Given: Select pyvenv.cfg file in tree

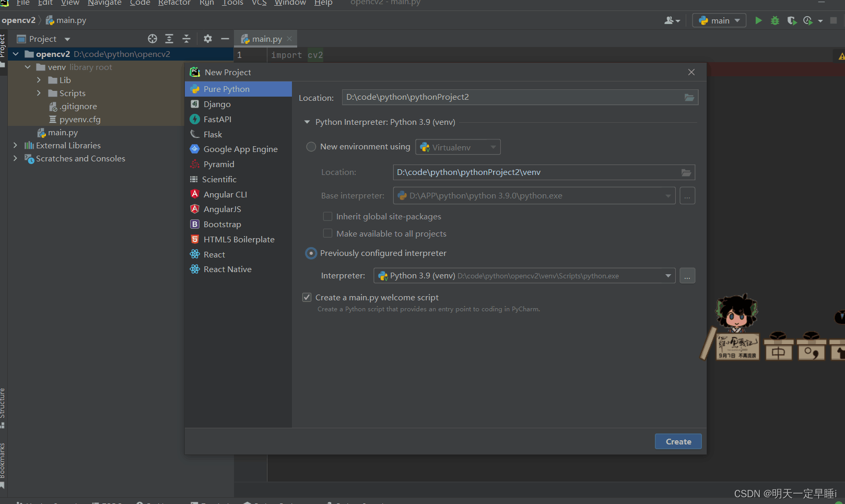Looking at the screenshot, I should click(79, 120).
